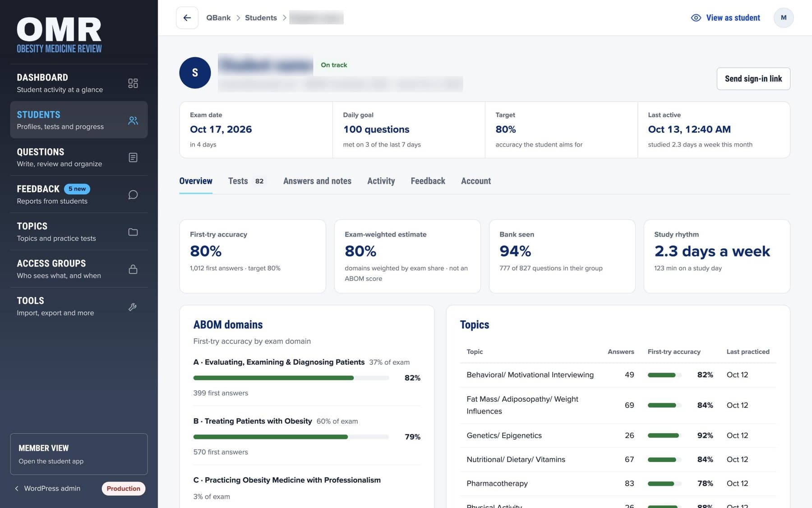Image resolution: width=812 pixels, height=508 pixels.
Task: Open the Member View student app button
Action: 79,454
